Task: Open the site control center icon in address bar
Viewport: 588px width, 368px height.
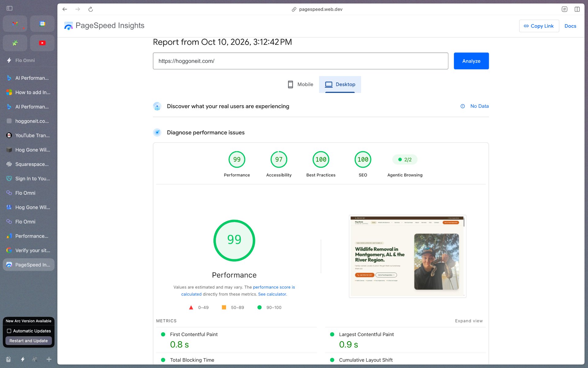Action: 564,9
